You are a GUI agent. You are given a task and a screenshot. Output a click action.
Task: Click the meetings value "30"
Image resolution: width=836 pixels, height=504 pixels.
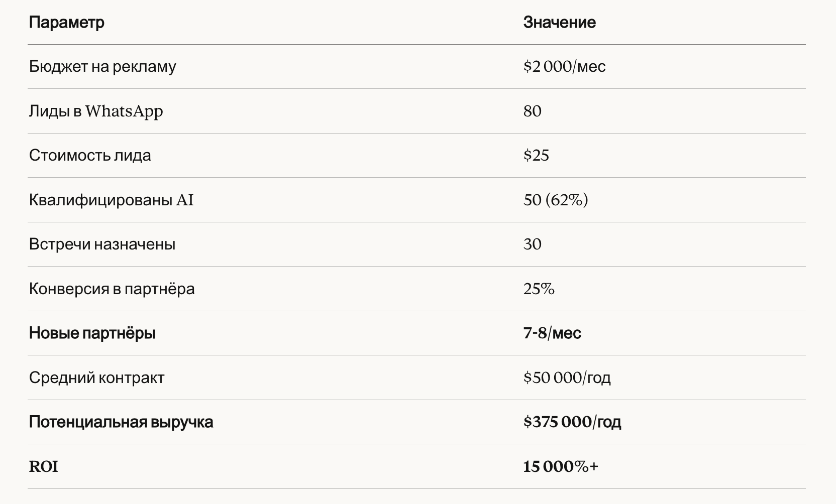[532, 244]
